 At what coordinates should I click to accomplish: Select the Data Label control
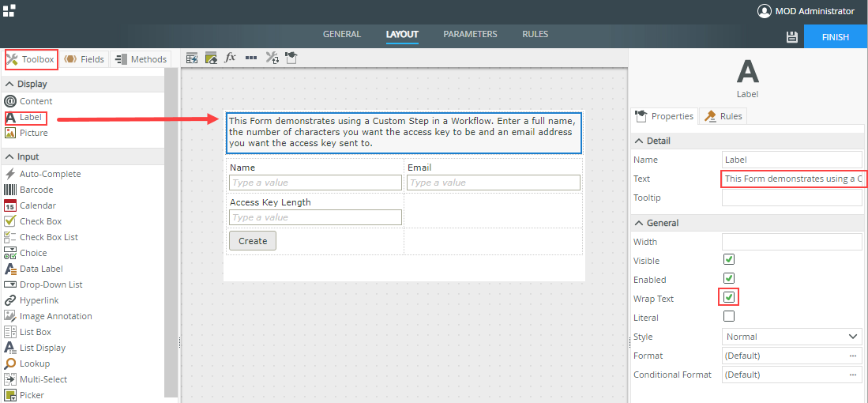(34, 269)
